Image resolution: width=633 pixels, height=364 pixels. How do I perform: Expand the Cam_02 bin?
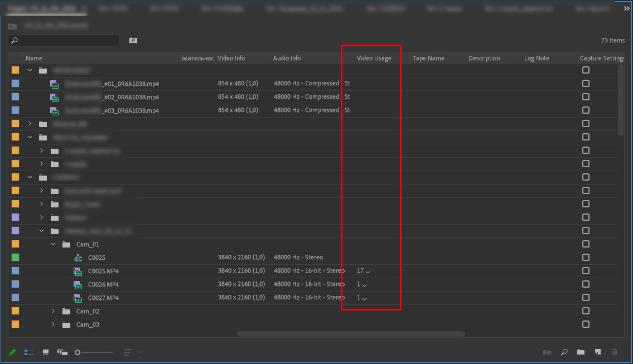tap(53, 310)
